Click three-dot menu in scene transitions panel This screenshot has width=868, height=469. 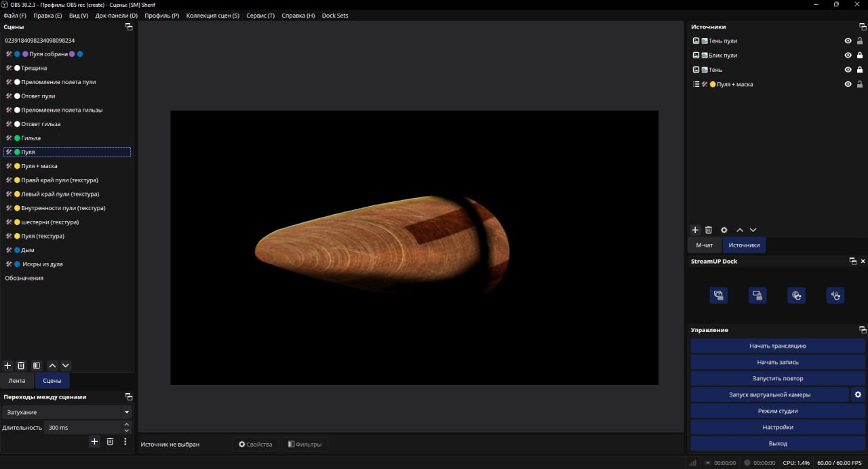[125, 441]
